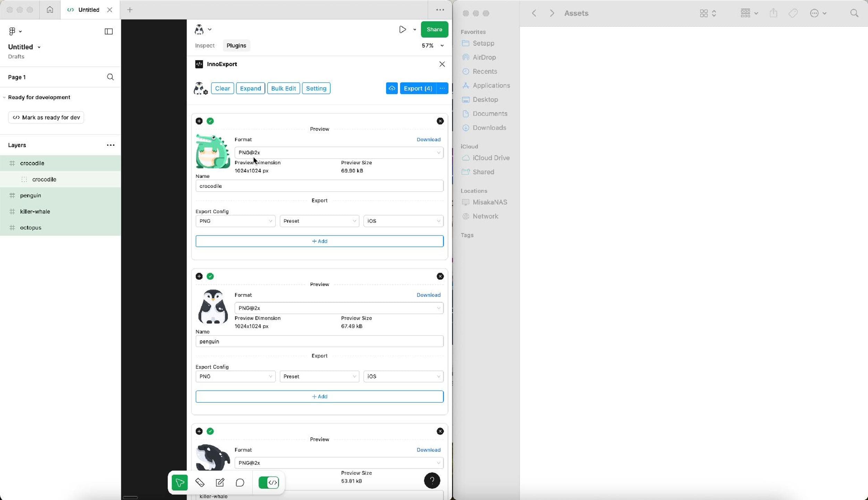Toggle the green check on crocodile card

tap(210, 121)
